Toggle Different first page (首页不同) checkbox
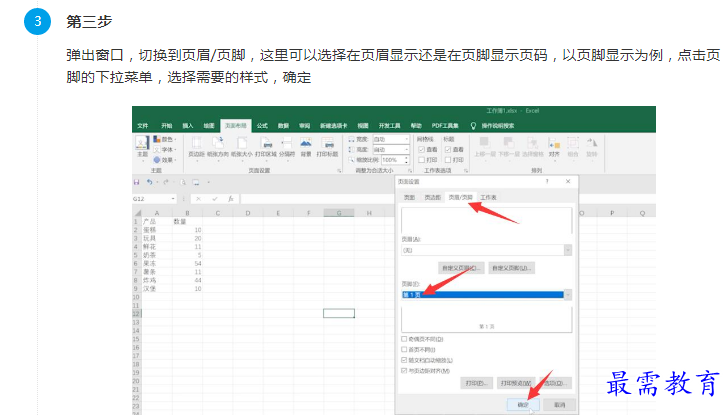The height and width of the screenshot is (415, 728). [x=404, y=350]
